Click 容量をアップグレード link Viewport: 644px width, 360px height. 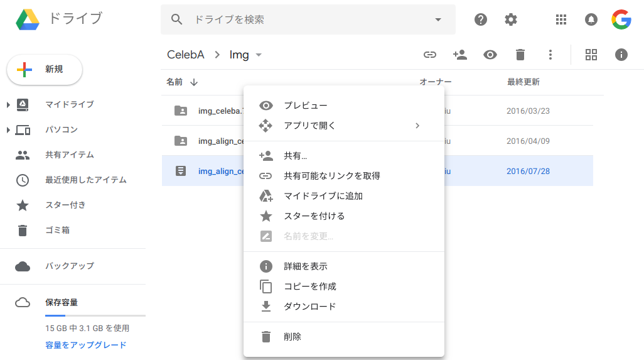coord(85,345)
